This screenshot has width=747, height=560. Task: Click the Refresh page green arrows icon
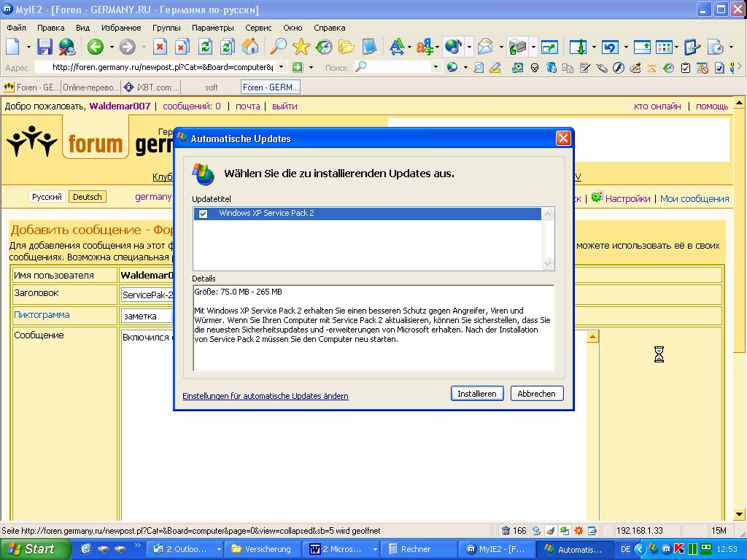tap(205, 47)
